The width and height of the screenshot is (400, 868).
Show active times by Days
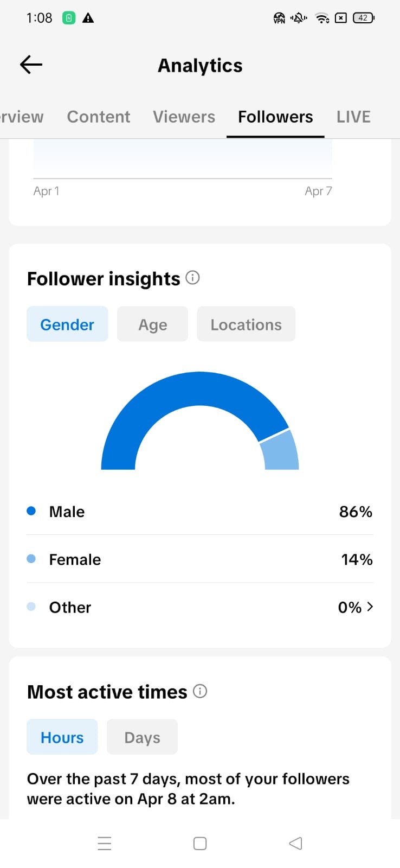pos(142,737)
